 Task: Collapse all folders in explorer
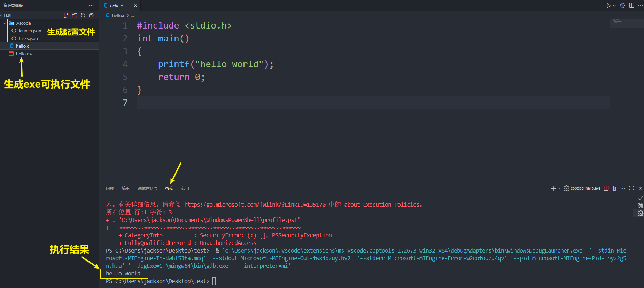[x=91, y=15]
